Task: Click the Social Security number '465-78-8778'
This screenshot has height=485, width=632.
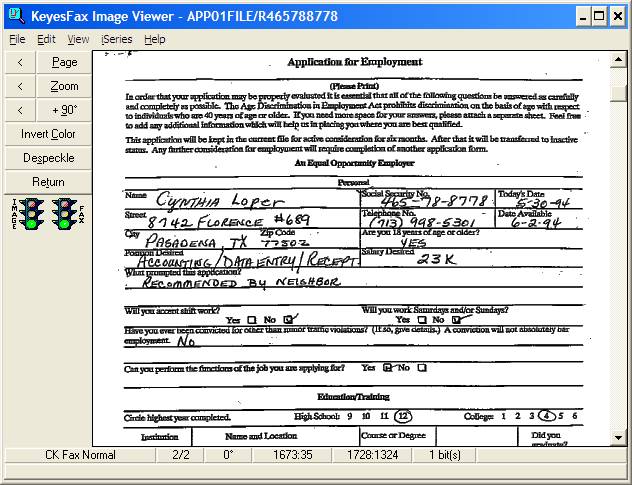Action: [x=434, y=201]
